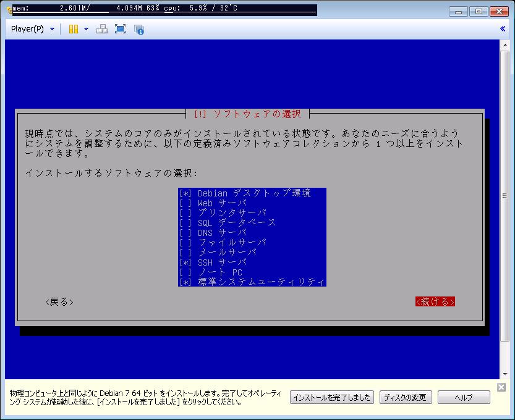Click the vertical scrollbar down arrow

504,374
